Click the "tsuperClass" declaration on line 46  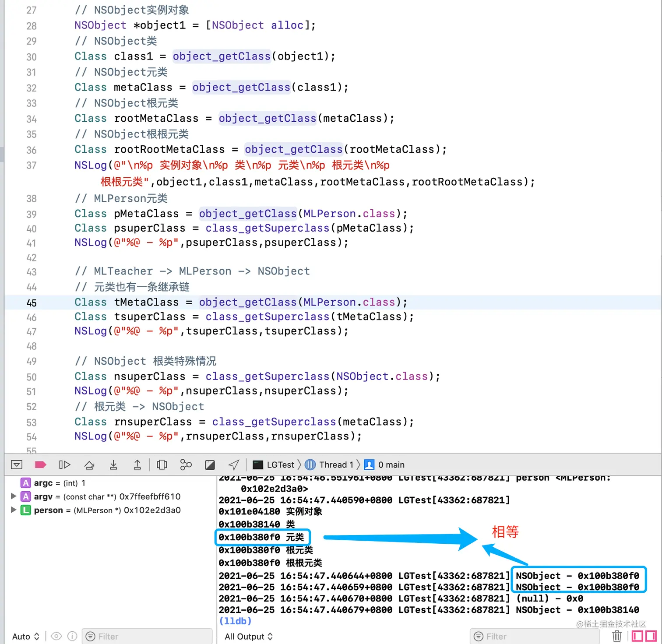(x=150, y=317)
